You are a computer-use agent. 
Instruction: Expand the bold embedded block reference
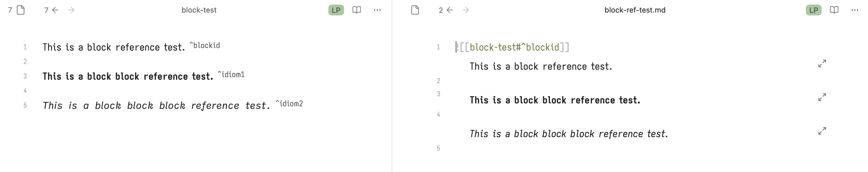click(x=822, y=97)
